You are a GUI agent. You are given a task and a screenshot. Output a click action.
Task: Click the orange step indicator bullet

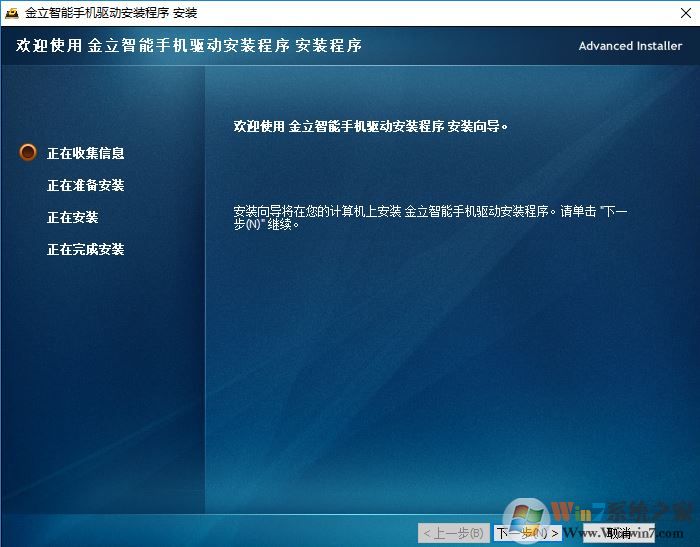(28, 152)
